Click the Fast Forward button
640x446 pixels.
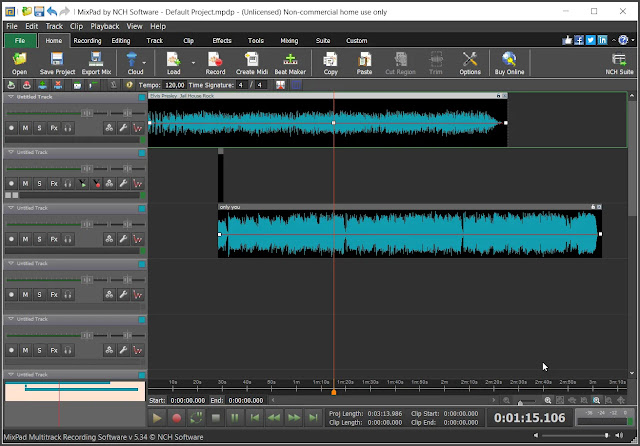tap(294, 417)
